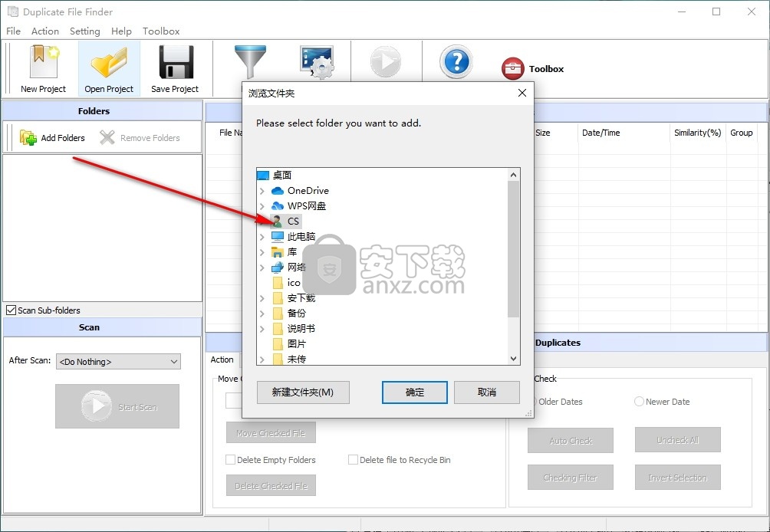Image resolution: width=770 pixels, height=532 pixels.
Task: Open the Action menu
Action: pyautogui.click(x=45, y=31)
